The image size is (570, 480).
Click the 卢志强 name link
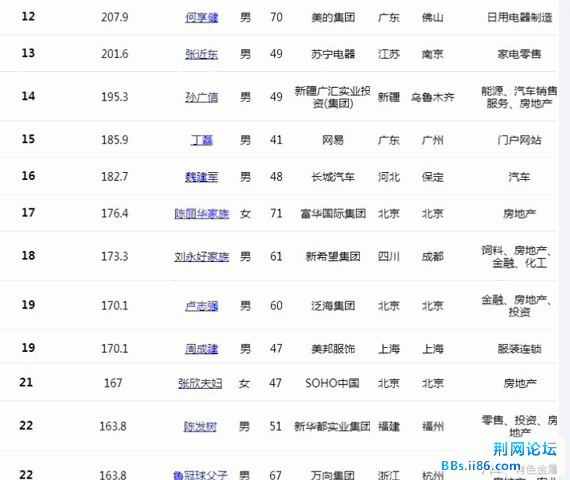click(x=201, y=306)
